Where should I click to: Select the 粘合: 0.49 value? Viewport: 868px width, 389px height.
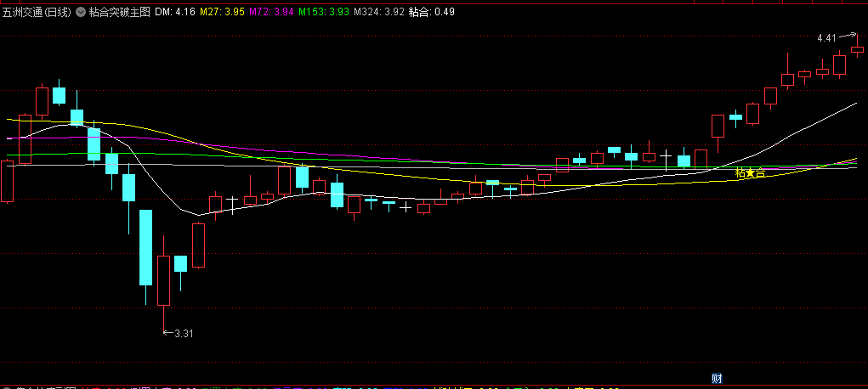[432, 12]
